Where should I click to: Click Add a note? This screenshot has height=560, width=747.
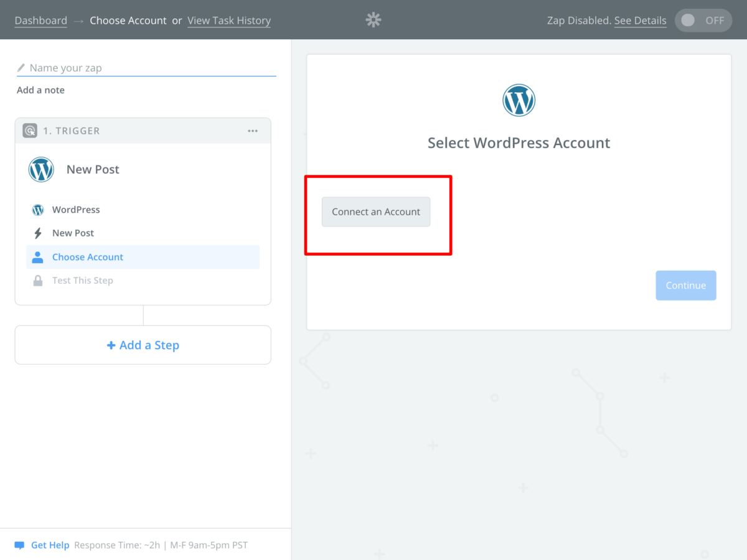40,90
